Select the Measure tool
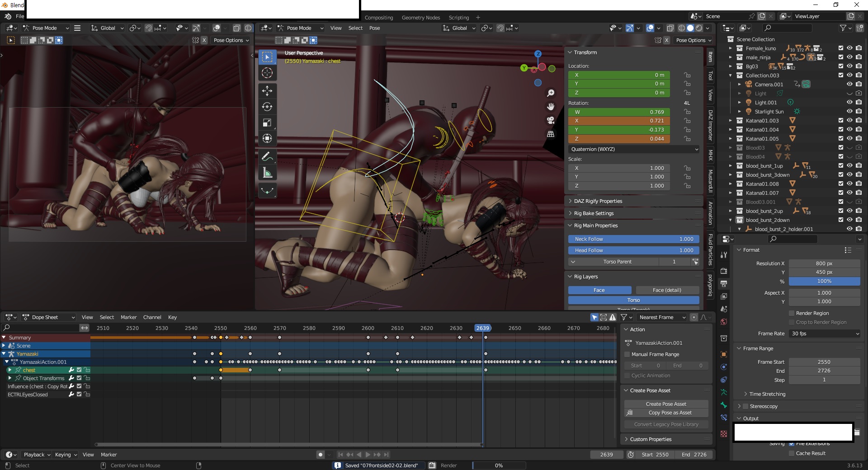868x470 pixels. point(267,173)
